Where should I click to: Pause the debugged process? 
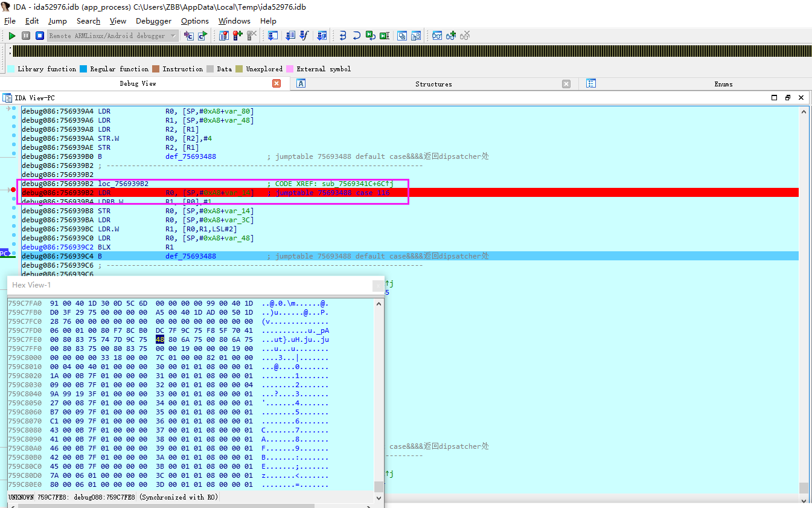point(26,36)
